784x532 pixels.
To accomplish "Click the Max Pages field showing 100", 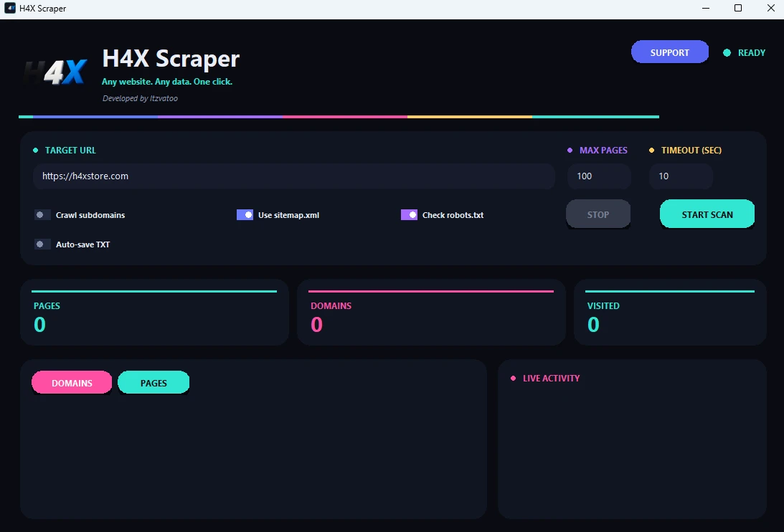I will click(x=599, y=176).
